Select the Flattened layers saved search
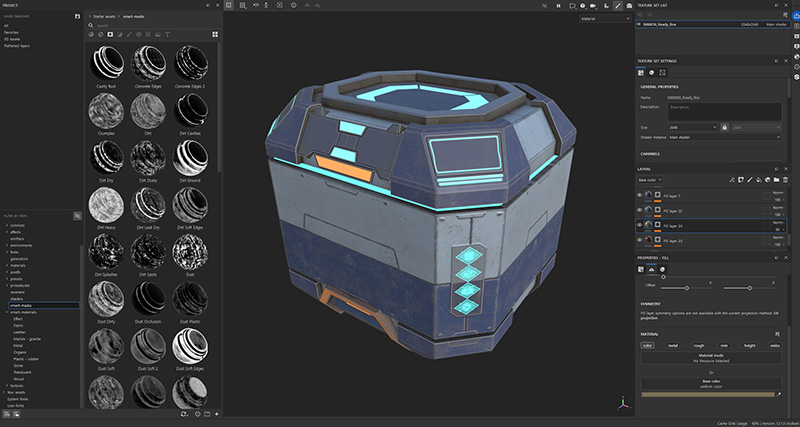 click(x=17, y=46)
